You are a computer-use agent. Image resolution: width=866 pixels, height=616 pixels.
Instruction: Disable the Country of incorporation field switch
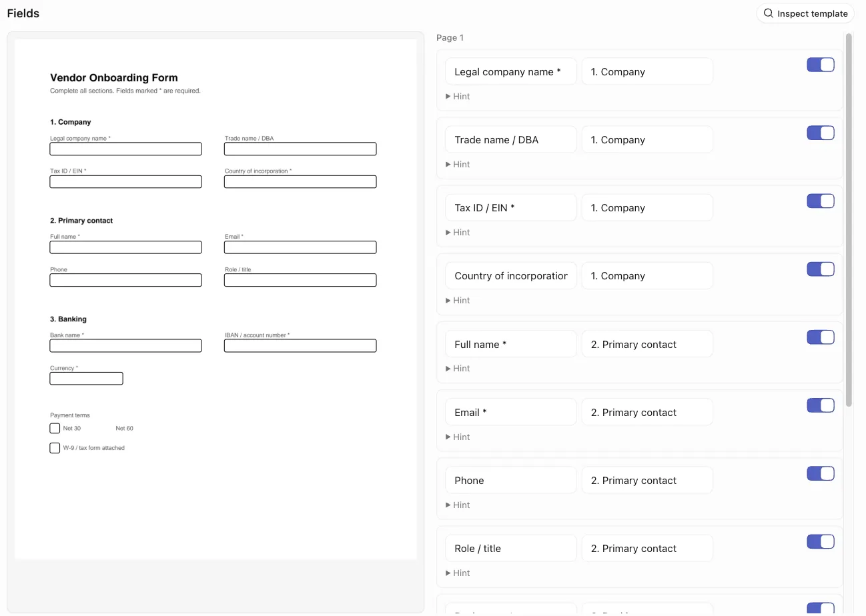click(821, 269)
